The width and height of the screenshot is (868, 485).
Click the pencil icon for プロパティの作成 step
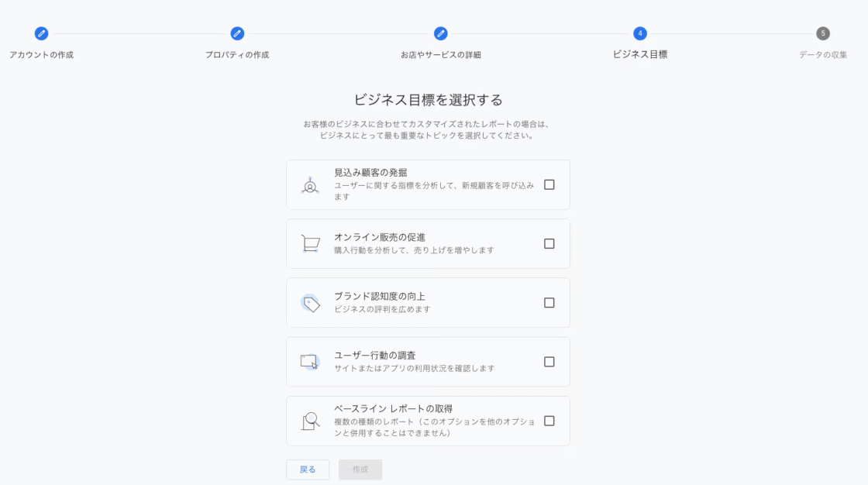(237, 33)
